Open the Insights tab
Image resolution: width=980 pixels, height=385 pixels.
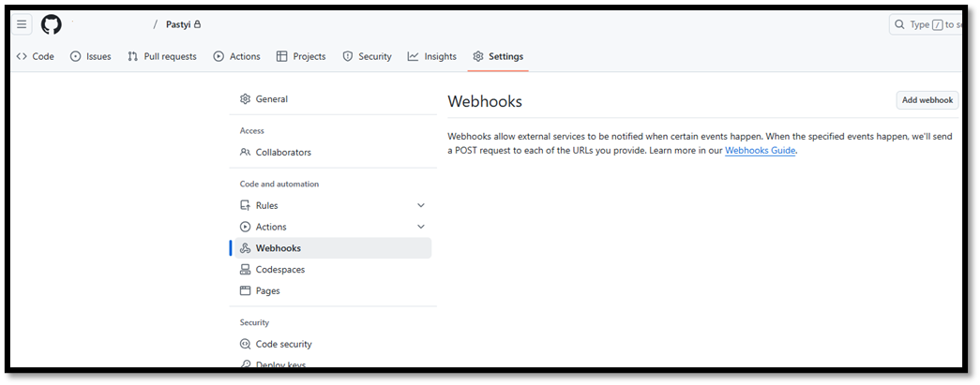(x=432, y=56)
